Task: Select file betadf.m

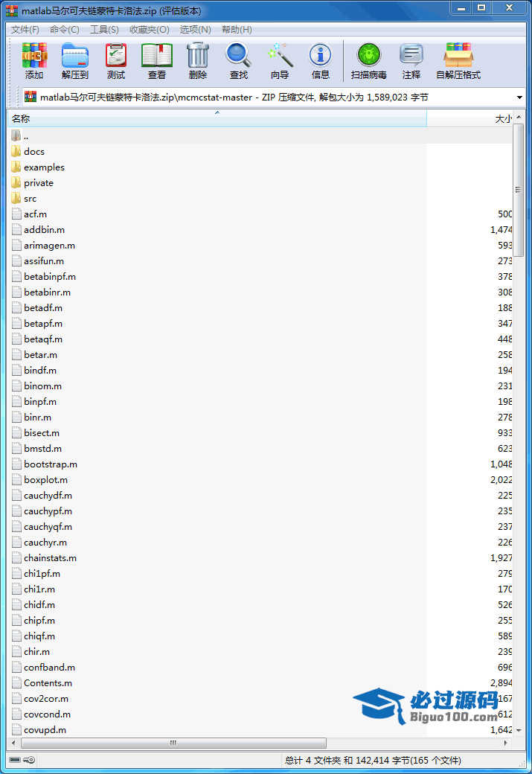Action: coord(37,307)
